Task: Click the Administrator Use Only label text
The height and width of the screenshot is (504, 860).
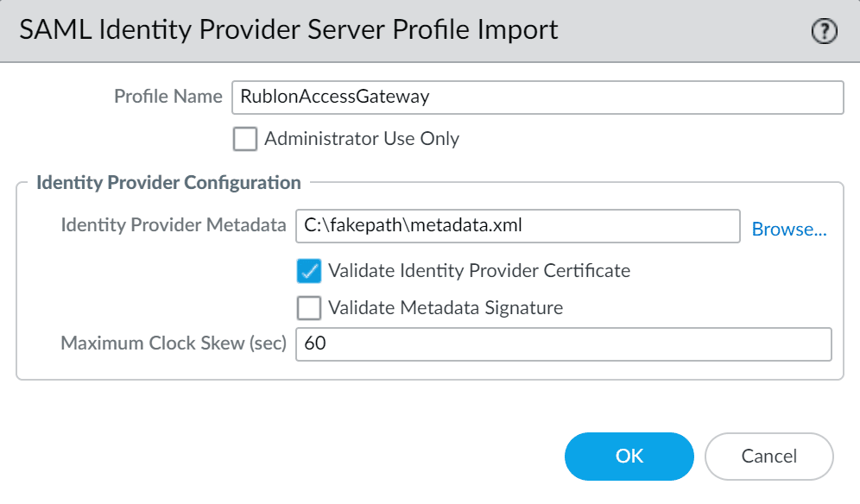Action: click(x=362, y=139)
